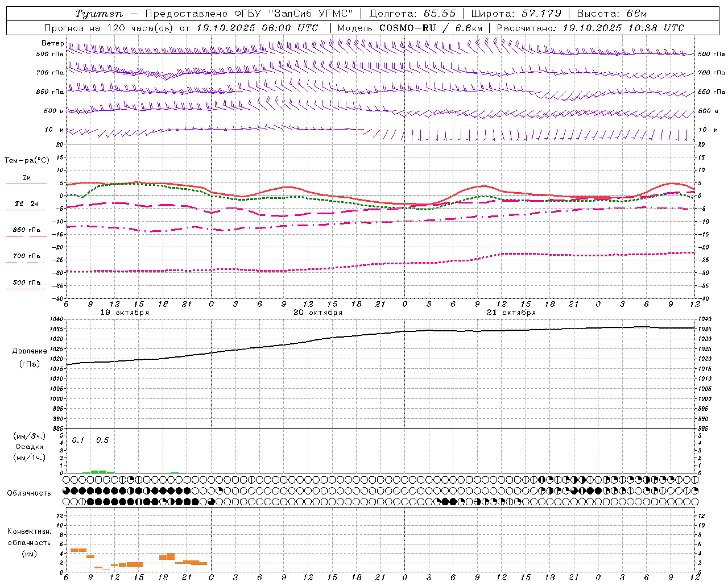Click the 'Ветер' wind panel label
Screen dimensions: 728x582
click(53, 43)
